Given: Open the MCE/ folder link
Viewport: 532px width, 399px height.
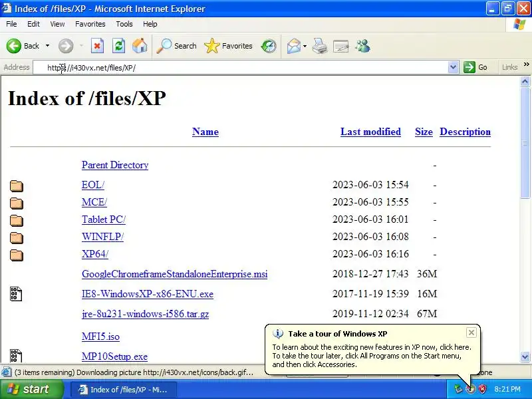Looking at the screenshot, I should 94,202.
